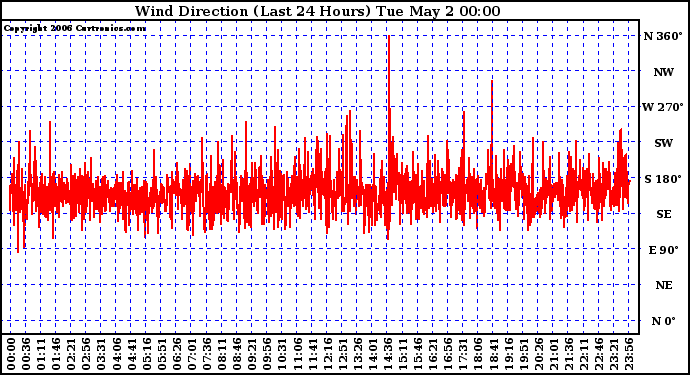Image resolution: width=690 pixels, height=375 pixels.
Task: Click the 22:11 time label
Action: 584,354
